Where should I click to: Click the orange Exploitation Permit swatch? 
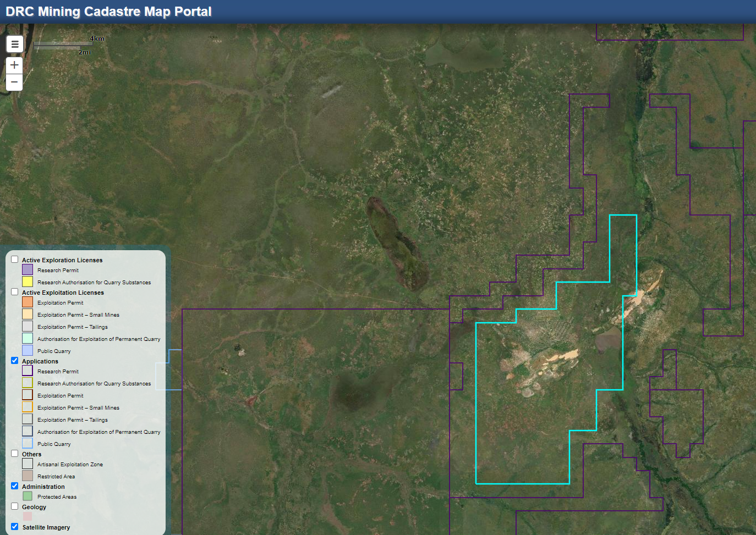28,302
